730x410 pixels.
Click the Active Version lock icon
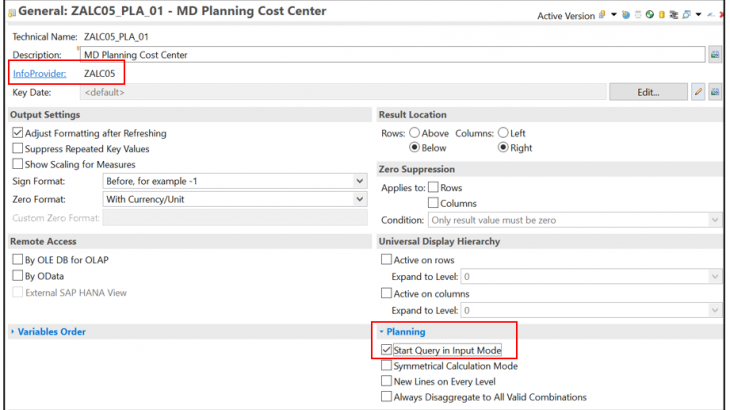click(x=601, y=14)
